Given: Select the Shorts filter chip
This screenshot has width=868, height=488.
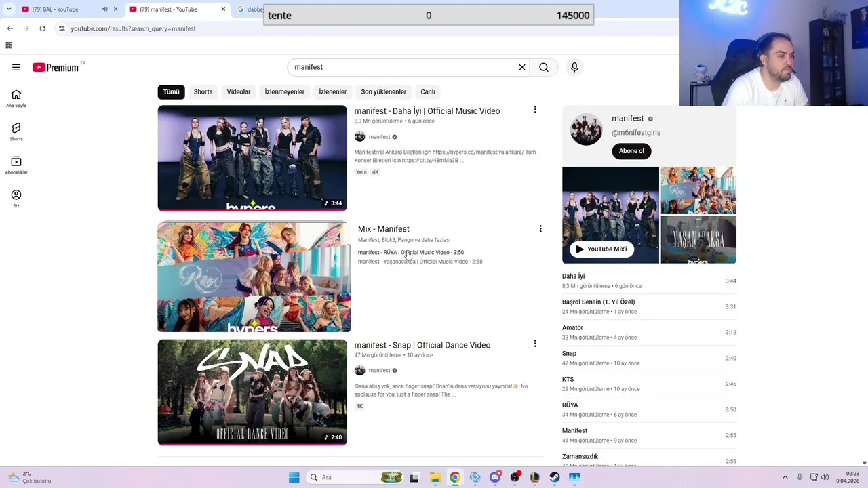Looking at the screenshot, I should [203, 91].
